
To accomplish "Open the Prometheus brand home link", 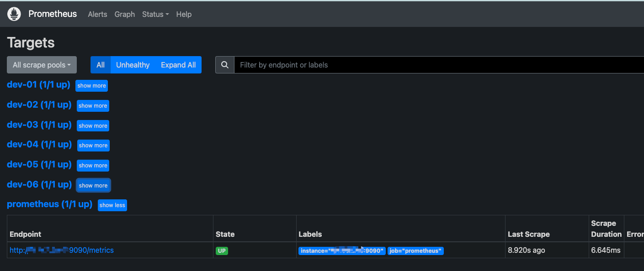I will pos(53,14).
